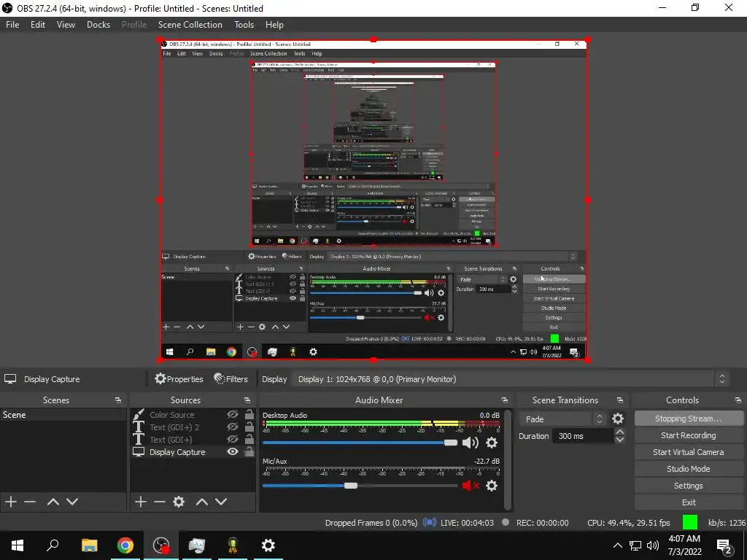The image size is (747, 560).
Task: Open Filters for selected source
Action: pyautogui.click(x=231, y=379)
